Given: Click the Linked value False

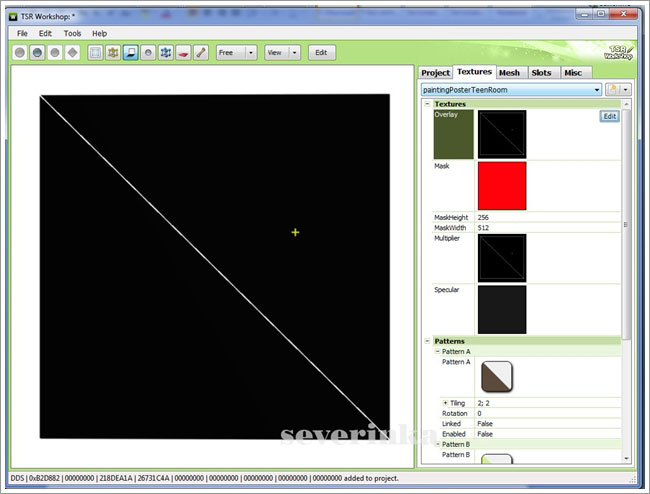Looking at the screenshot, I should pos(485,424).
